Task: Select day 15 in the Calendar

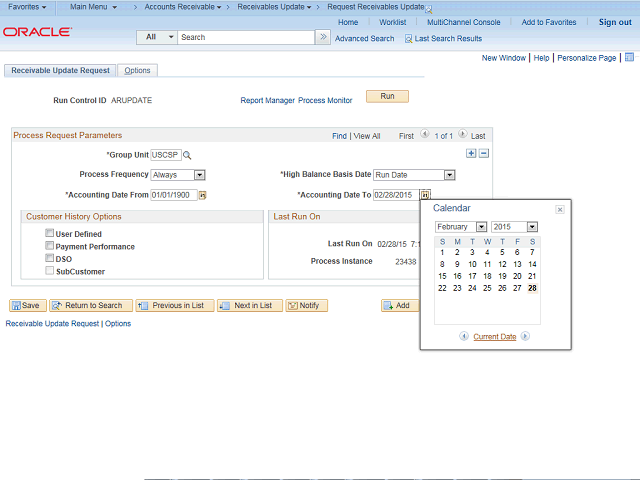Action: pos(442,276)
